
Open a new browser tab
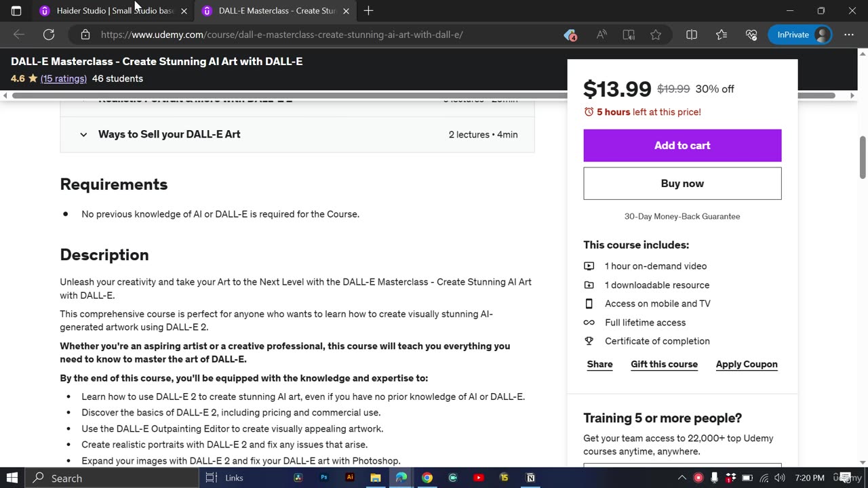click(368, 11)
